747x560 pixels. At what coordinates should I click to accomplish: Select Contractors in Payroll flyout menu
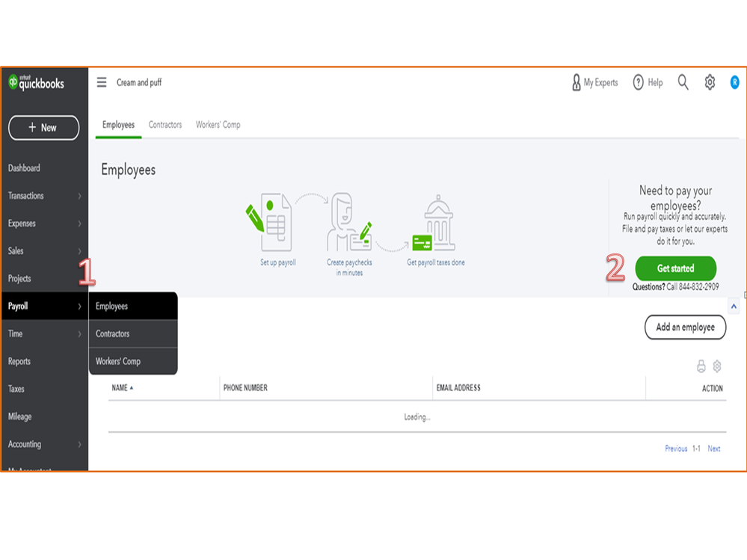pyautogui.click(x=133, y=333)
